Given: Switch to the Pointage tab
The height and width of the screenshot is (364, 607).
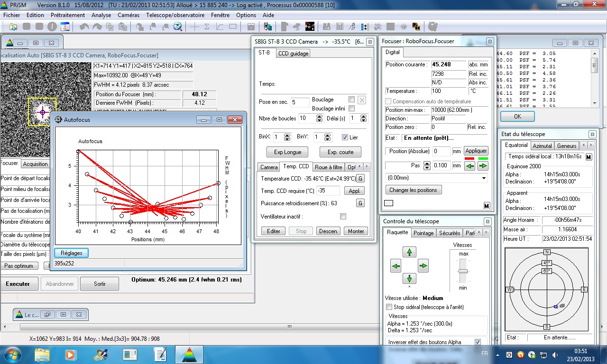Looking at the screenshot, I should point(423,233).
